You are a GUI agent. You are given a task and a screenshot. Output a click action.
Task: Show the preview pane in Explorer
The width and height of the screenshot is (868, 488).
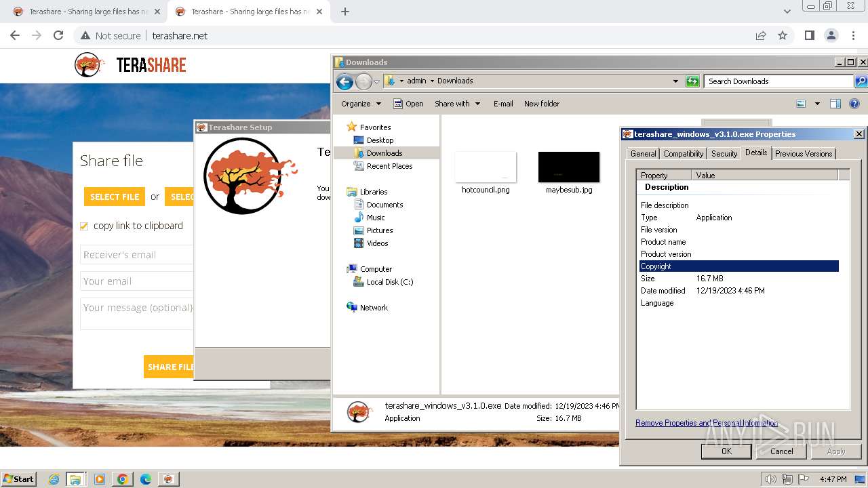click(835, 104)
